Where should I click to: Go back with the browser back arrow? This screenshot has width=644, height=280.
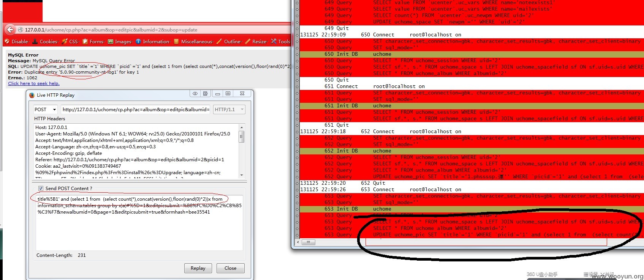tap(10, 30)
